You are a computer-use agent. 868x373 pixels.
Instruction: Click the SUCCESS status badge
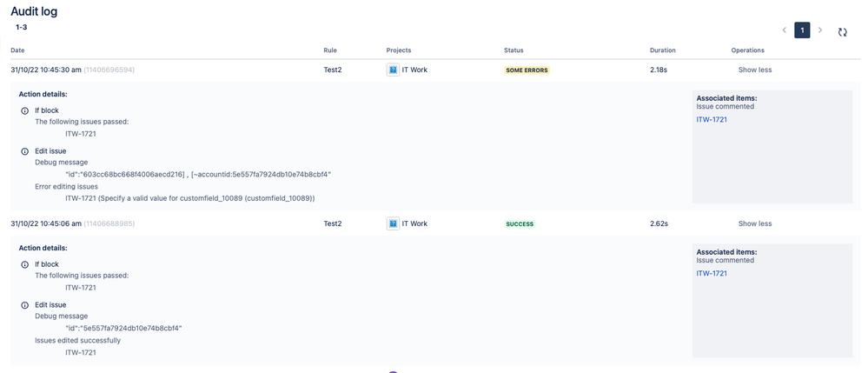[x=520, y=224]
